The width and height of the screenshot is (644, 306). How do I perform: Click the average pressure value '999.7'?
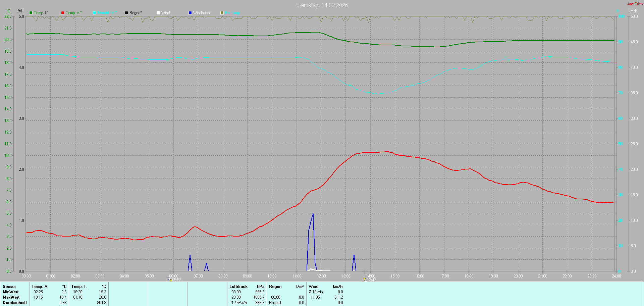pos(260,303)
